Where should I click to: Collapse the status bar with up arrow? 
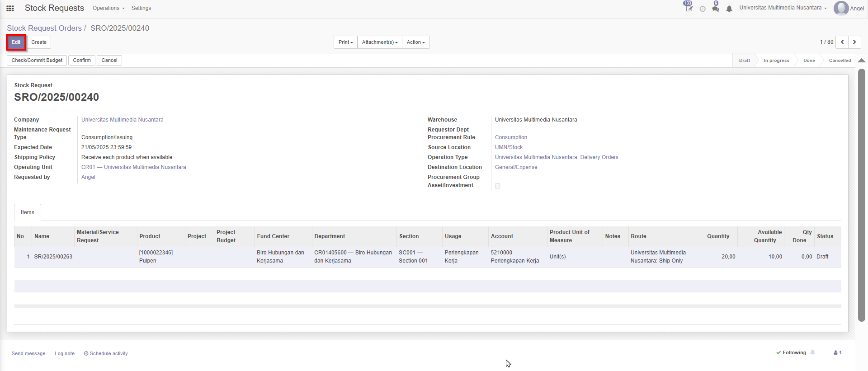862,60
